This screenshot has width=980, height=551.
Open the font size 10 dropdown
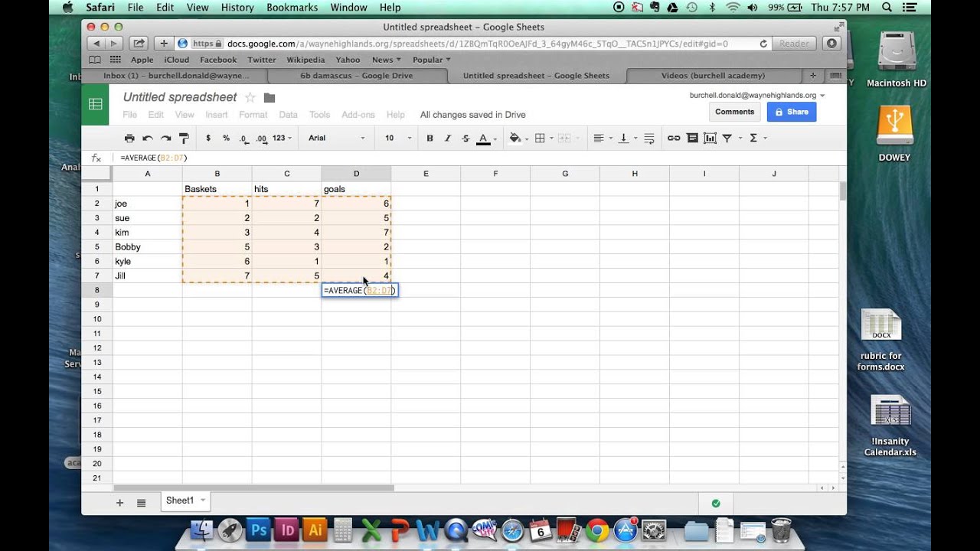tap(397, 139)
